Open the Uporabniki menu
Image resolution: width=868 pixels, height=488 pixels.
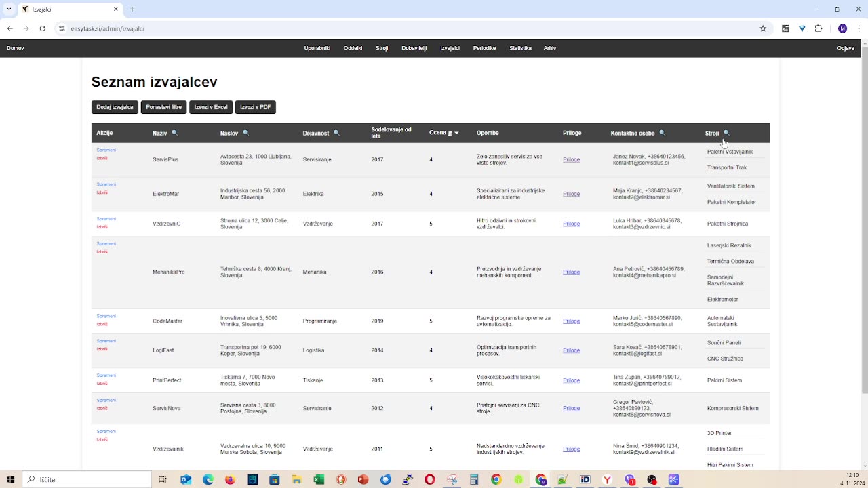tap(317, 48)
